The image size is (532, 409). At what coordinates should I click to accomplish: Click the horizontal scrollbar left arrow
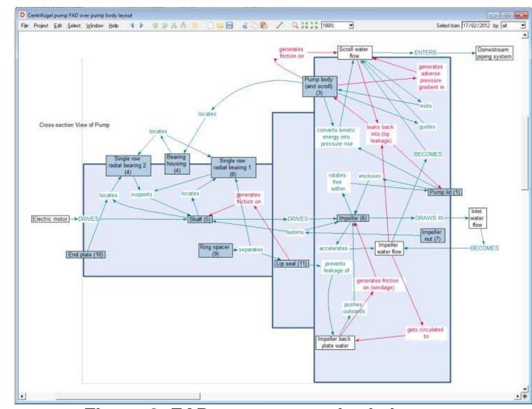pyautogui.click(x=23, y=396)
